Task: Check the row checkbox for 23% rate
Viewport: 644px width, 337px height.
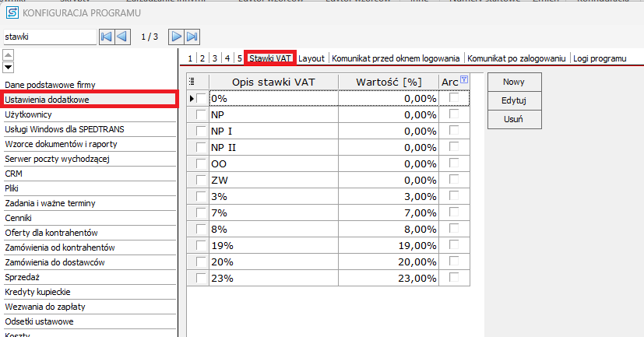Action: [x=202, y=278]
